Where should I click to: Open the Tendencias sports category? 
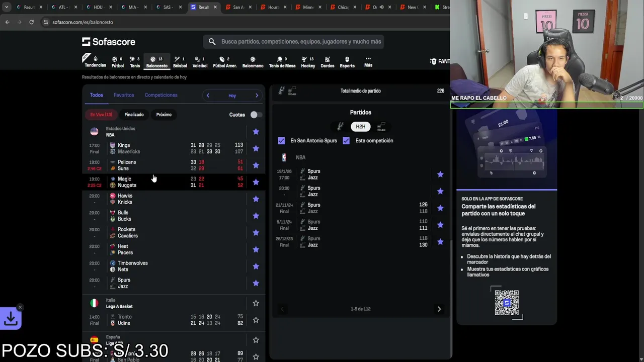tap(95, 61)
